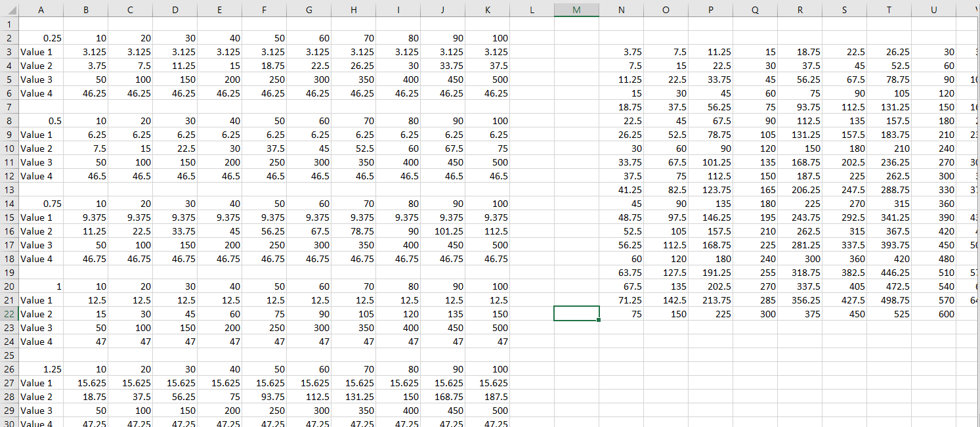Click cell B27 showing 15.625

(x=86, y=383)
